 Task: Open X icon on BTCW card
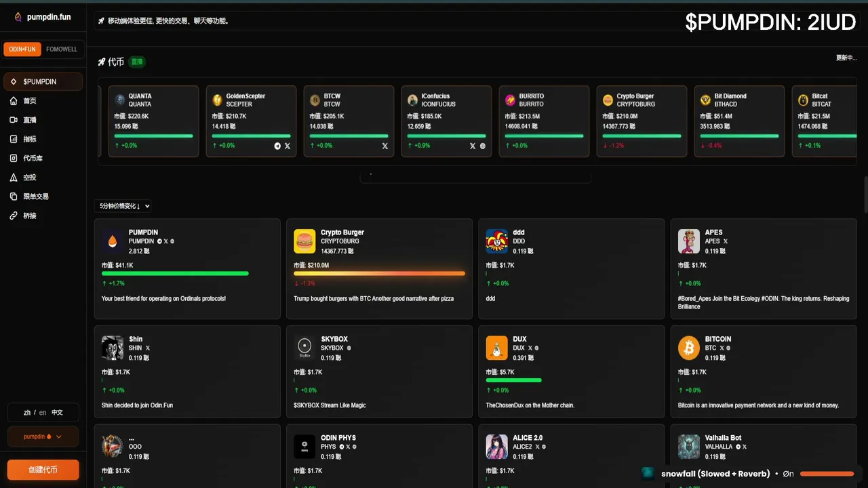[x=385, y=146]
